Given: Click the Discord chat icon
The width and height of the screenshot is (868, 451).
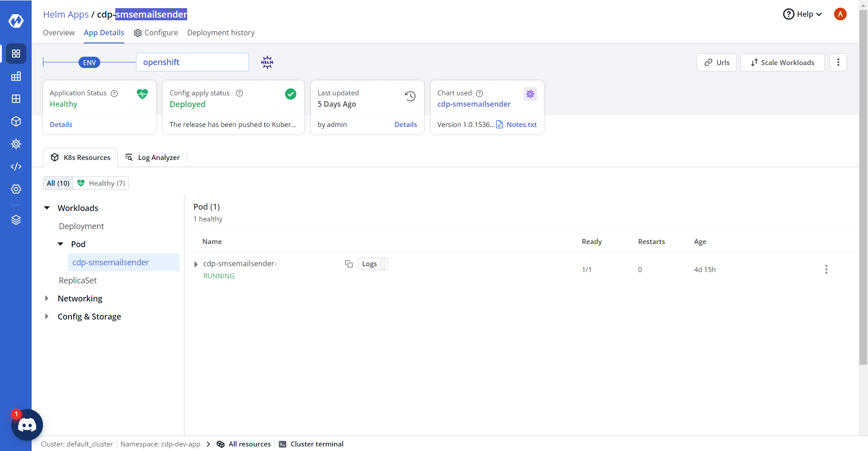Looking at the screenshot, I should click(27, 425).
